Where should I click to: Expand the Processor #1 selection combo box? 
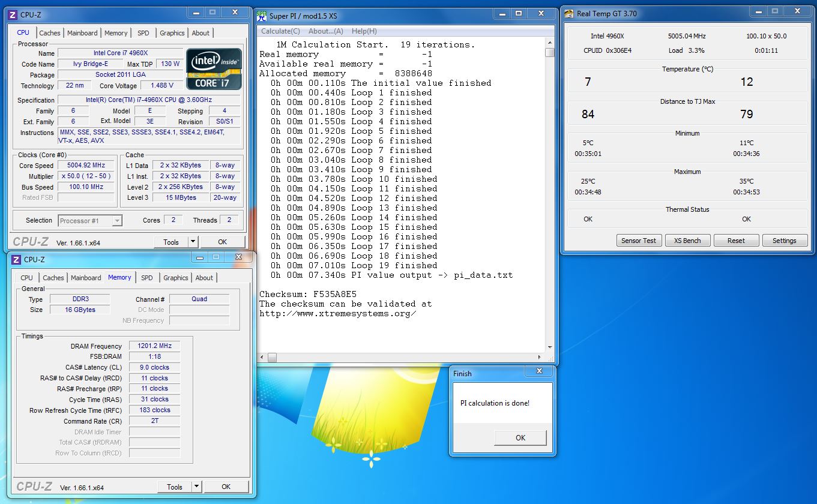pyautogui.click(x=90, y=221)
